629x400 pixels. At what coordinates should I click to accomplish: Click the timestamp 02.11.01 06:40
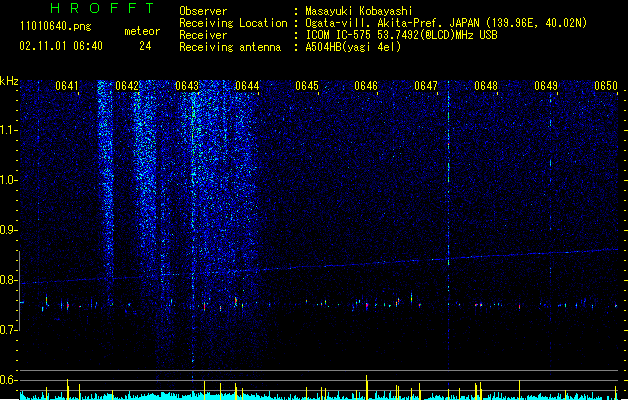(61, 46)
